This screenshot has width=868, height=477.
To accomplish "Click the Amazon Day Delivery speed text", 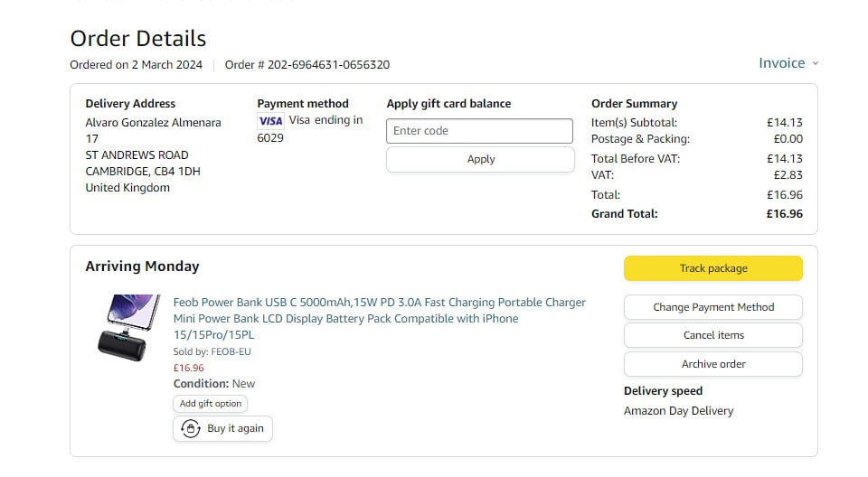I will tap(678, 411).
